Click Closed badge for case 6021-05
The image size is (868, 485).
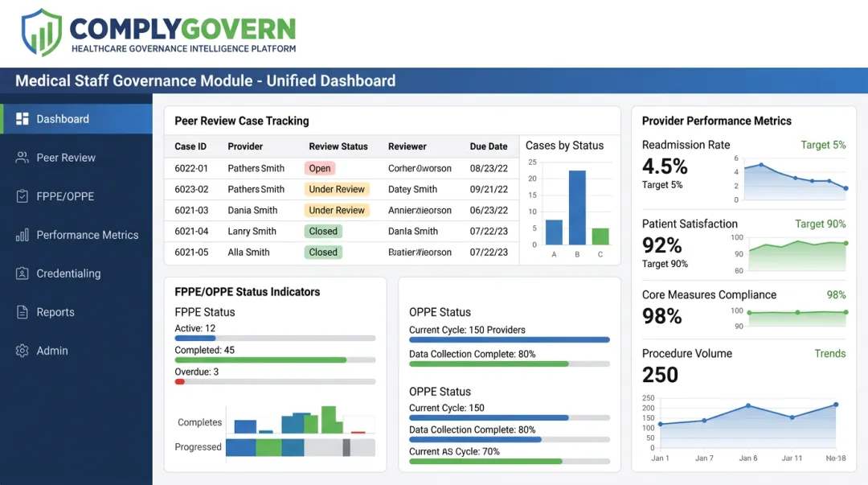[323, 253]
